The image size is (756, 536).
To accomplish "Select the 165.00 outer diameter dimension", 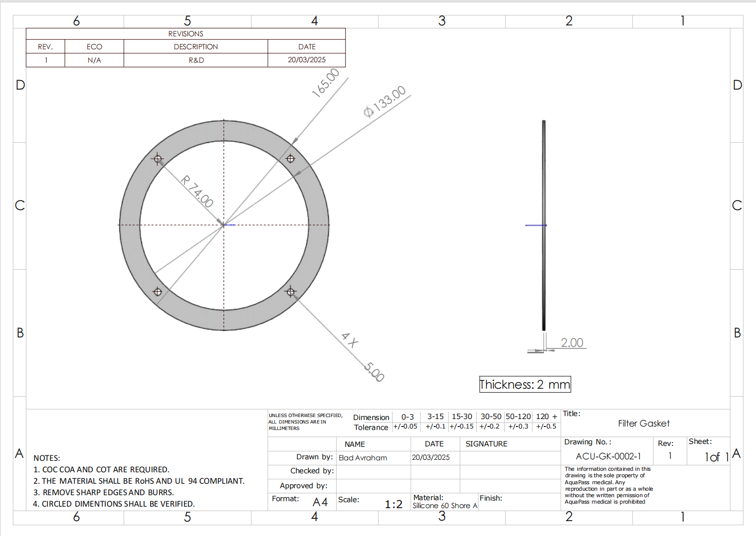I will coord(325,83).
